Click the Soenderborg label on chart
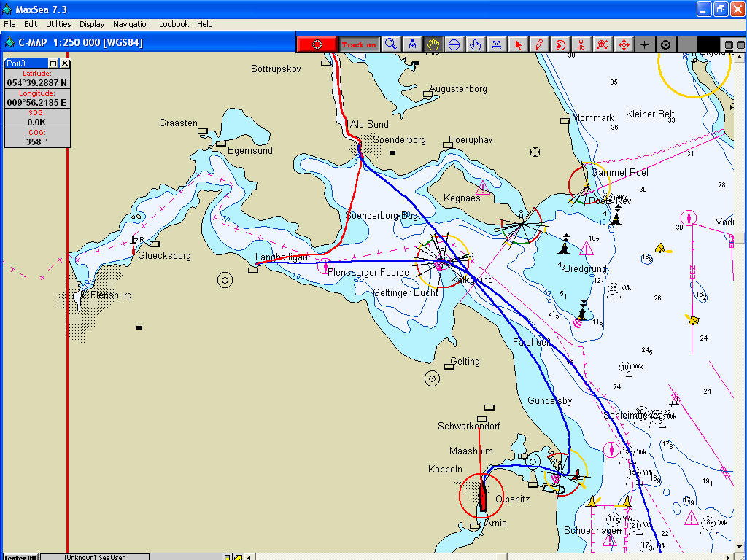The image size is (747, 560). point(399,139)
